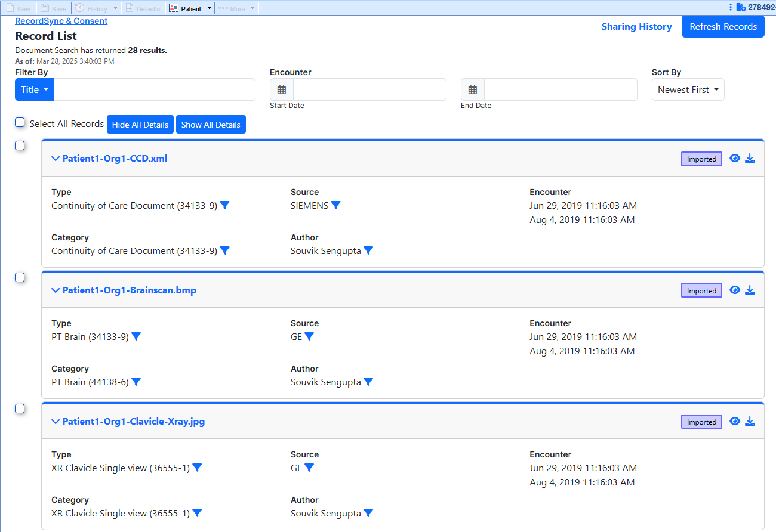Filter by author on the CCD.xml record
This screenshot has width=776, height=532.
click(x=368, y=250)
